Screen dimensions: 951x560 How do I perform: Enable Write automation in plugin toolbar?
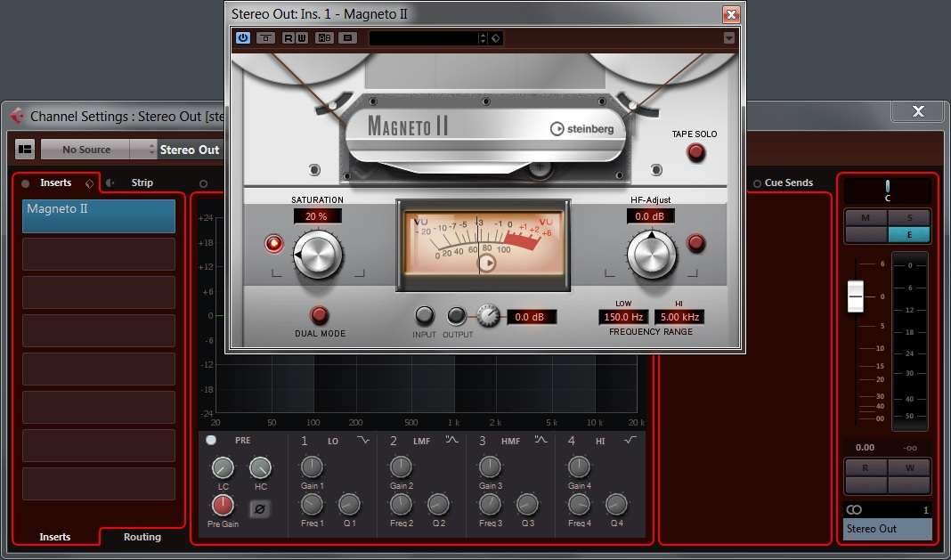(x=301, y=38)
